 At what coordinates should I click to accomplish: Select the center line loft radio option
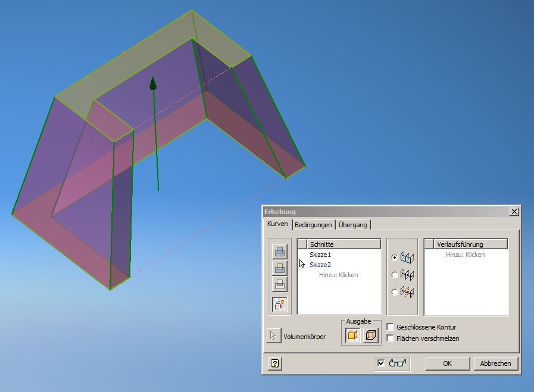pyautogui.click(x=395, y=275)
